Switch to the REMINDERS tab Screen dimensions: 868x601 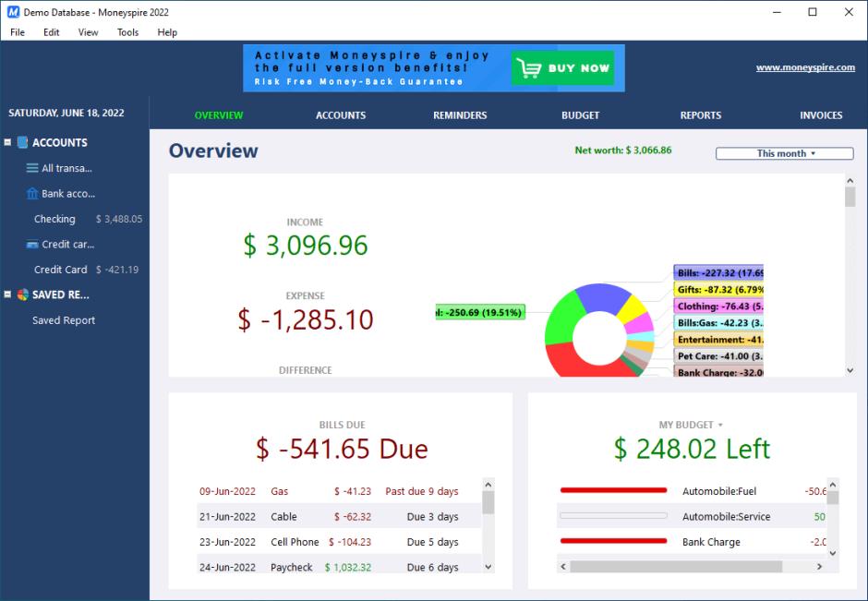(x=460, y=115)
